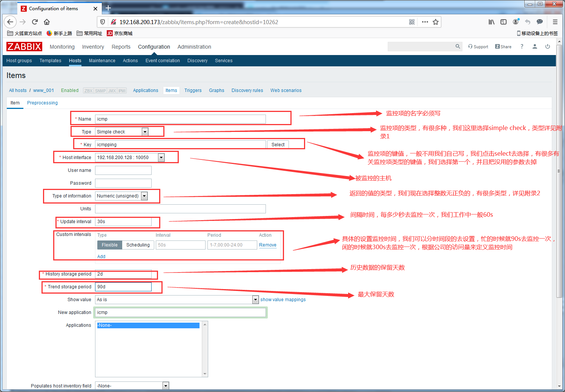
Task: Select -None- in the Applications list
Action: click(x=148, y=325)
